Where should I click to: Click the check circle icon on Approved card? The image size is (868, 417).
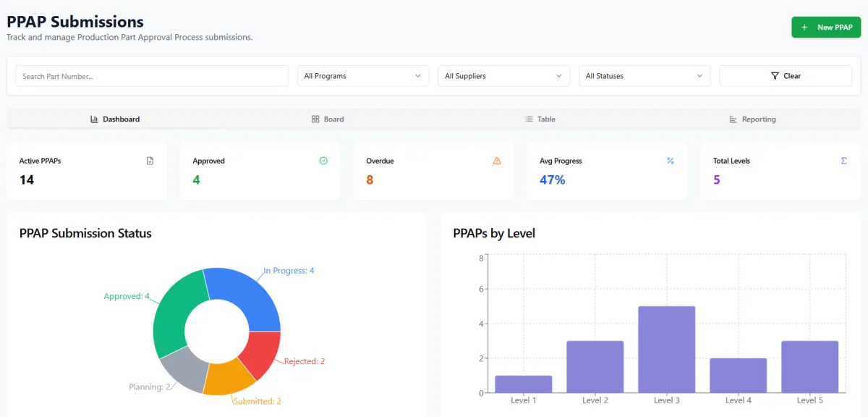pyautogui.click(x=323, y=161)
